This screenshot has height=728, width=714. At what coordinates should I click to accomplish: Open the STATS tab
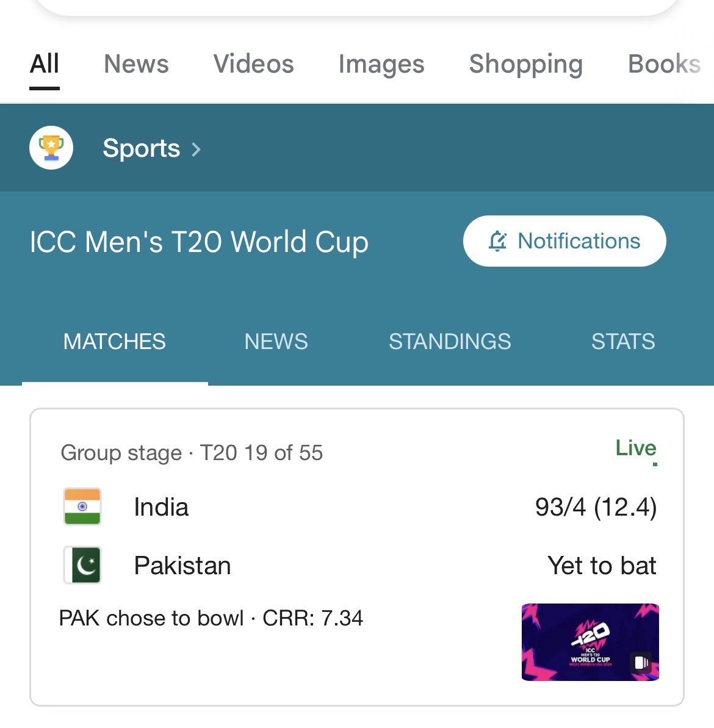[622, 342]
